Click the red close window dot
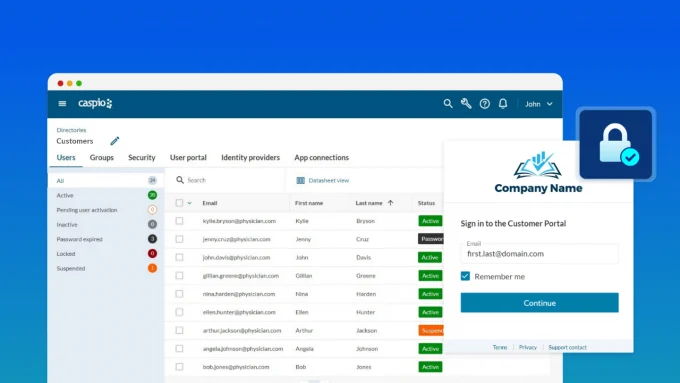 point(60,83)
